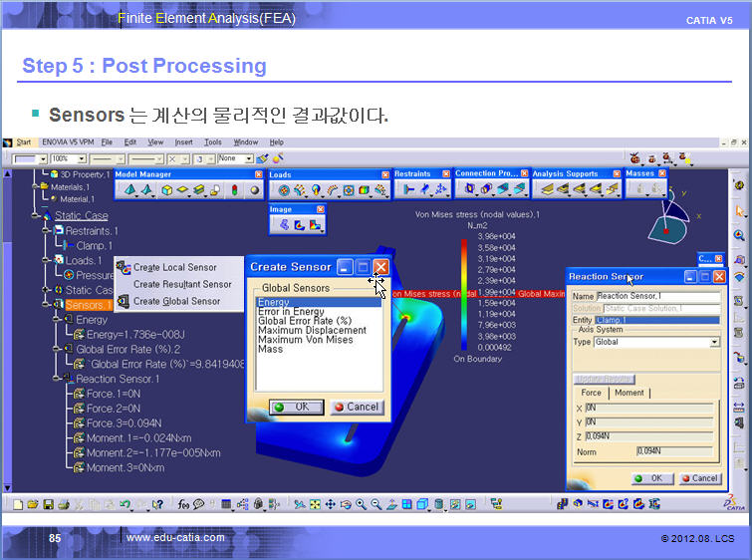Click the Save icon in bottom toolbar
Screen dimensions: 752x560
[49, 505]
